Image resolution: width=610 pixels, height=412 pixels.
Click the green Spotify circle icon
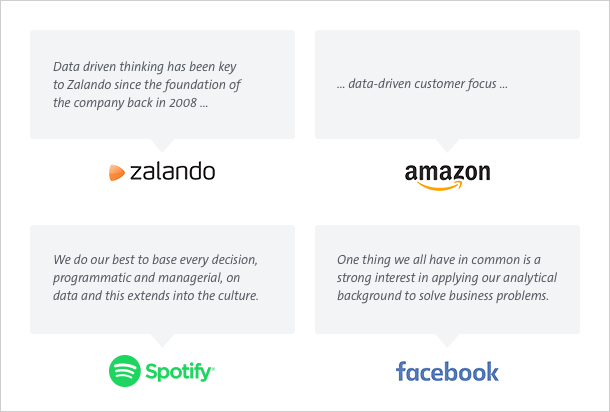[x=124, y=371]
